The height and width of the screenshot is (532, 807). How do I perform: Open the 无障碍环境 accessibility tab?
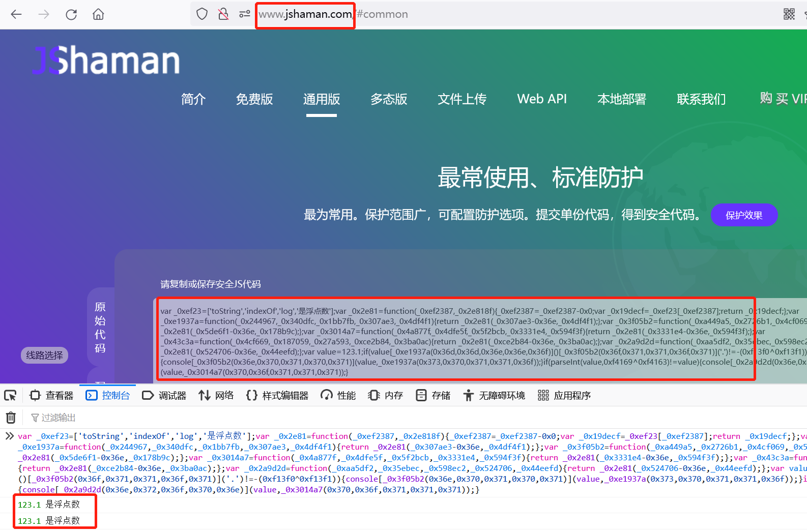tap(494, 395)
